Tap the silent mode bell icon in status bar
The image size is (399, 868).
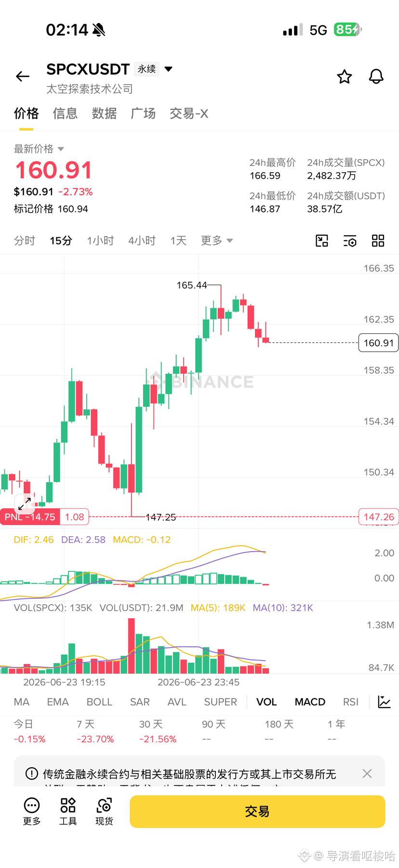[x=99, y=30]
